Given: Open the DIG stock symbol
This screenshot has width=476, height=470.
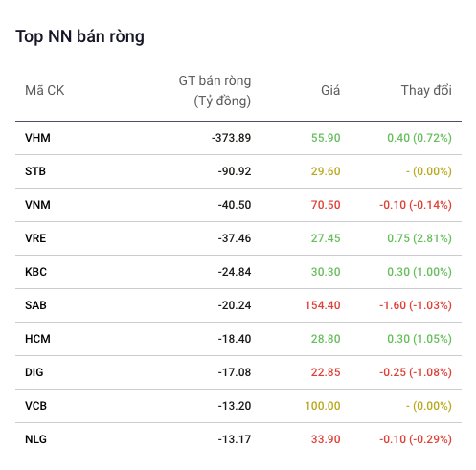Looking at the screenshot, I should pos(34,372).
